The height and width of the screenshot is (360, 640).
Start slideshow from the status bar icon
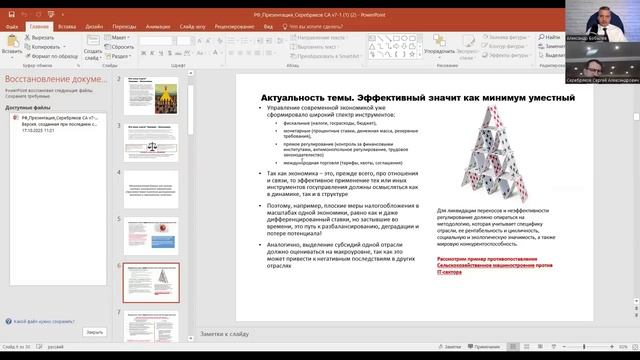point(554,347)
